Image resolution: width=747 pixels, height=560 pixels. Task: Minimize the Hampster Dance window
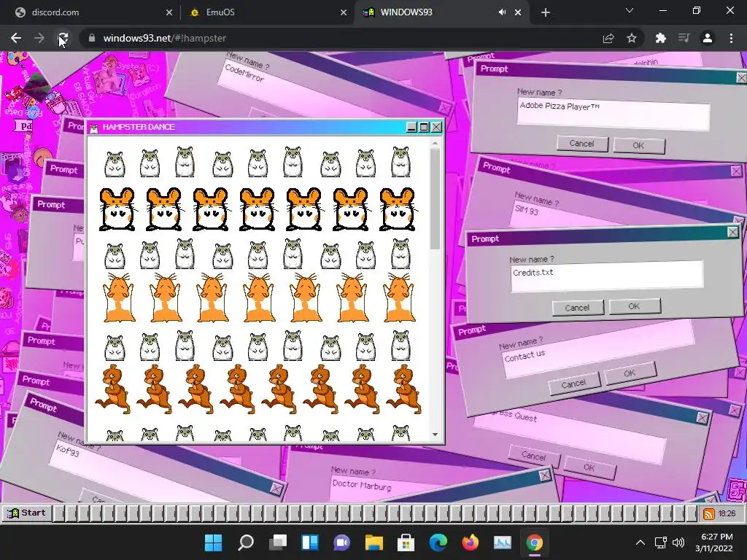pos(411,127)
